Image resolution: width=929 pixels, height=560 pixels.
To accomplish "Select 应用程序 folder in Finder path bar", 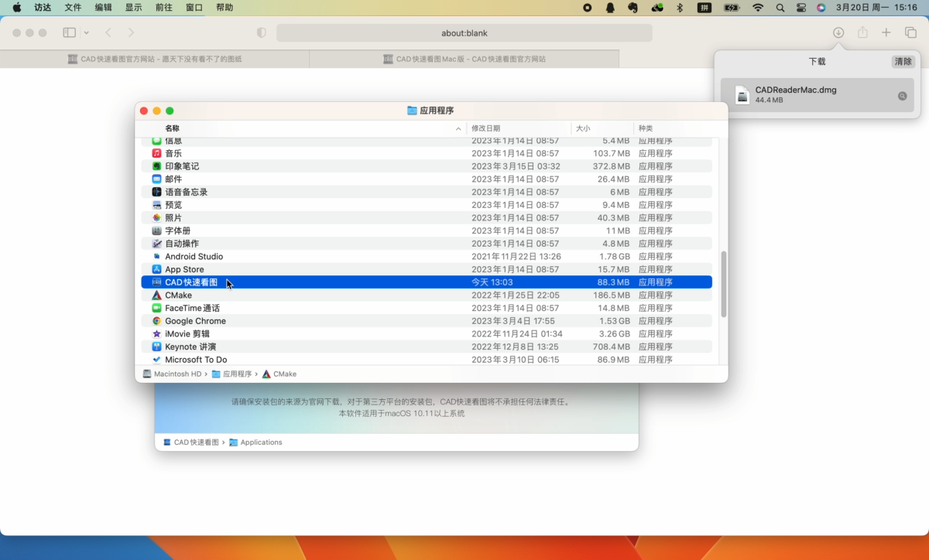I will 232,374.
